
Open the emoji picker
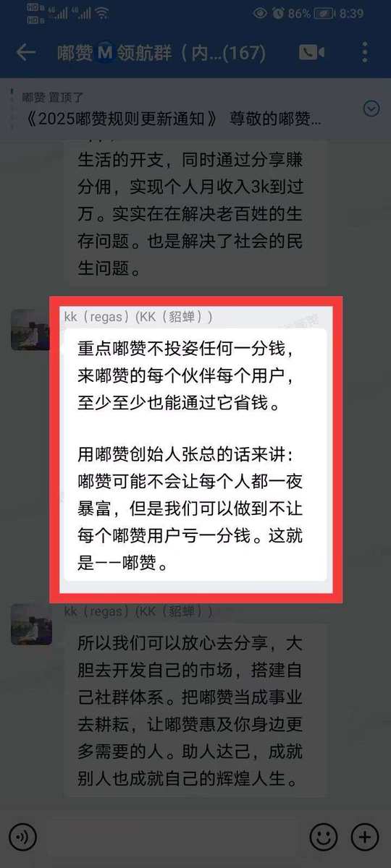pyautogui.click(x=324, y=837)
